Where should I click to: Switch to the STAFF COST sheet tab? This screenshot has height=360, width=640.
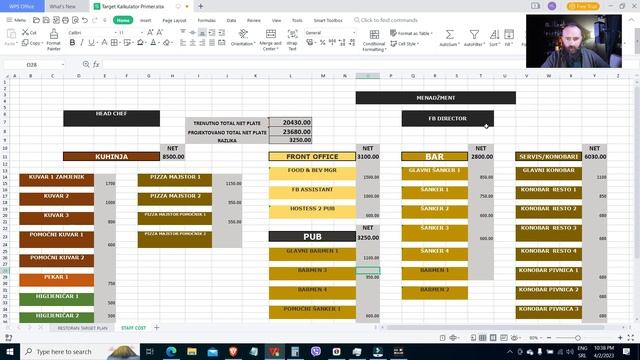click(133, 328)
